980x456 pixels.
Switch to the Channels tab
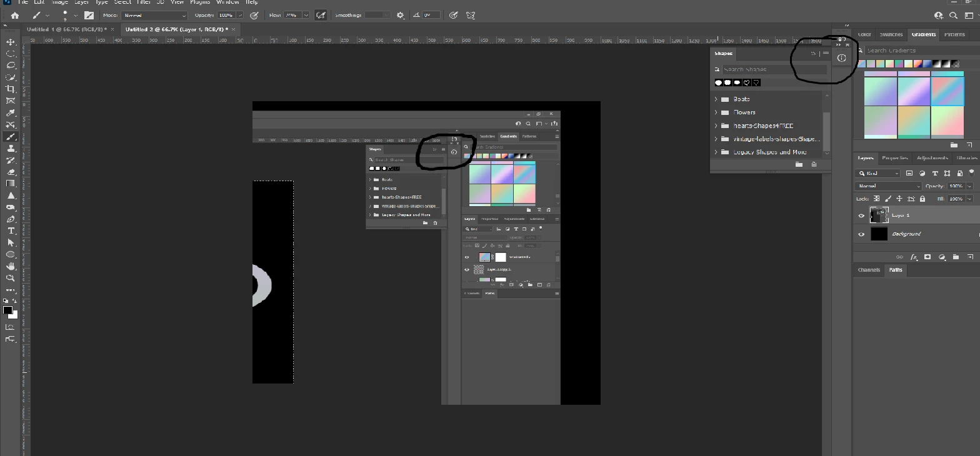[869, 270]
